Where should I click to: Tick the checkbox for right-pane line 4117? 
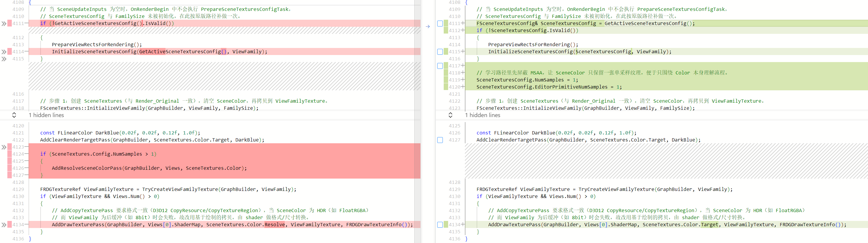440,66
